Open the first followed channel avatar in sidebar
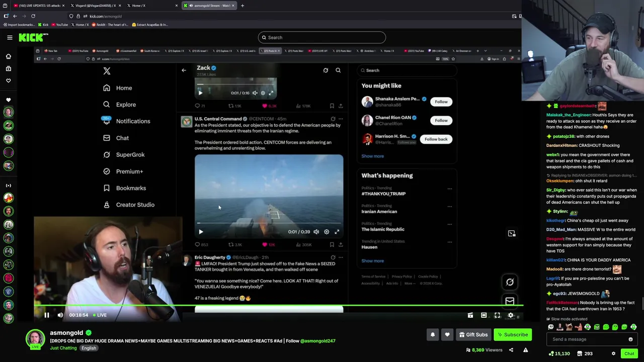The image size is (644, 362). (x=8, y=112)
